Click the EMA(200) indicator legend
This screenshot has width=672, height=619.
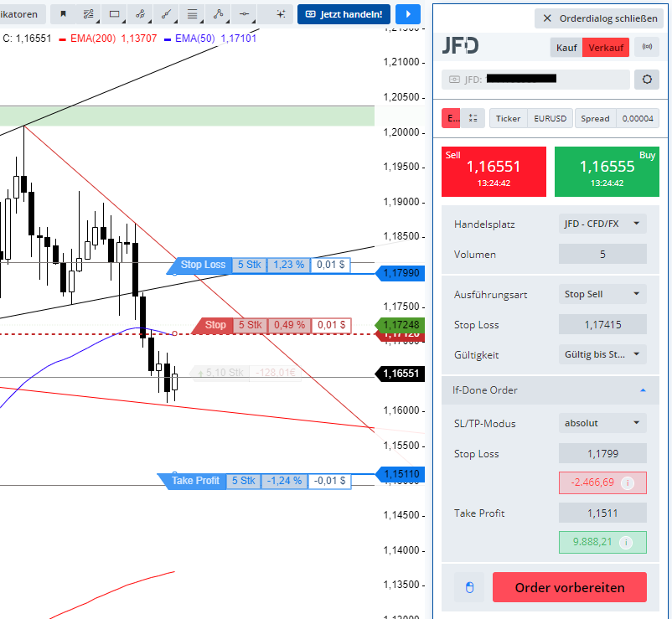pos(108,39)
